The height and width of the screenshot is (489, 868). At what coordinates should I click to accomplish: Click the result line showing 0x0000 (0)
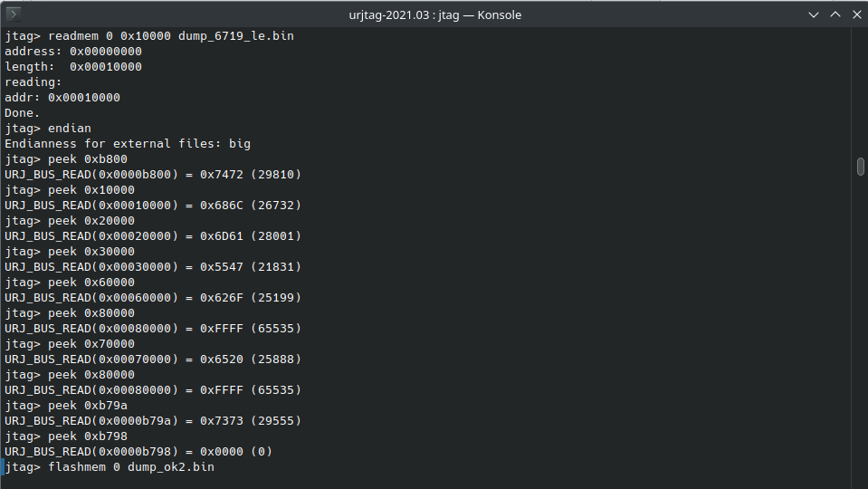[139, 452]
